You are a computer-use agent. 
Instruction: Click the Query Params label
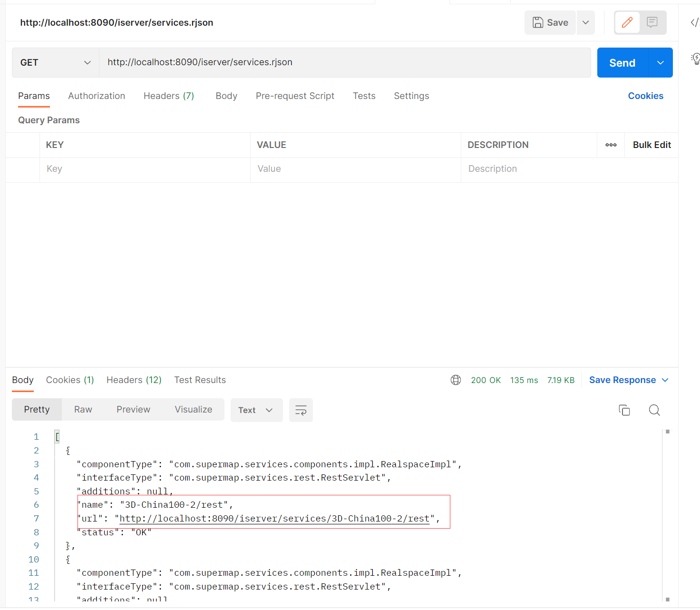tap(49, 120)
